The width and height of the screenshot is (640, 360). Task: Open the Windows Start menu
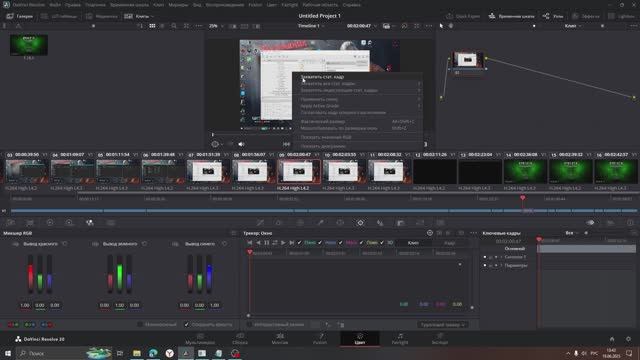click(7, 353)
